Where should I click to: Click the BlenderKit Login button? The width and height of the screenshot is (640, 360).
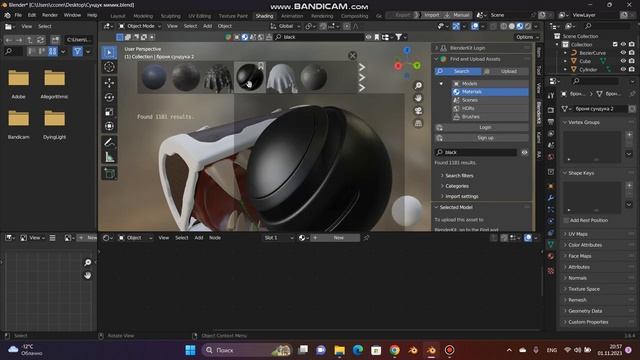(x=482, y=127)
